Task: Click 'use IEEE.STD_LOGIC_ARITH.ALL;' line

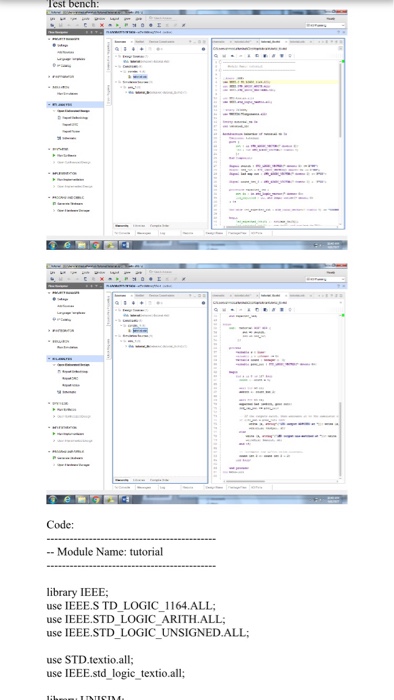Action: point(136,619)
